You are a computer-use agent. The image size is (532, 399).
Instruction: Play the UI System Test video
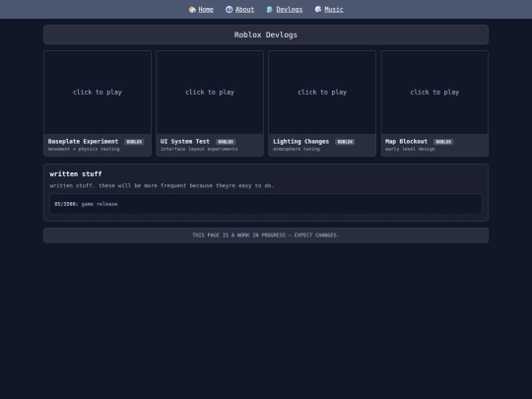(210, 93)
